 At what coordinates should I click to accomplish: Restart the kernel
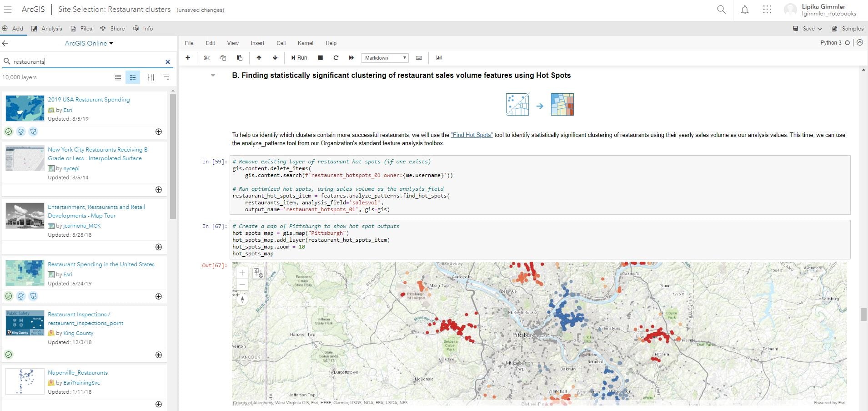tap(336, 58)
